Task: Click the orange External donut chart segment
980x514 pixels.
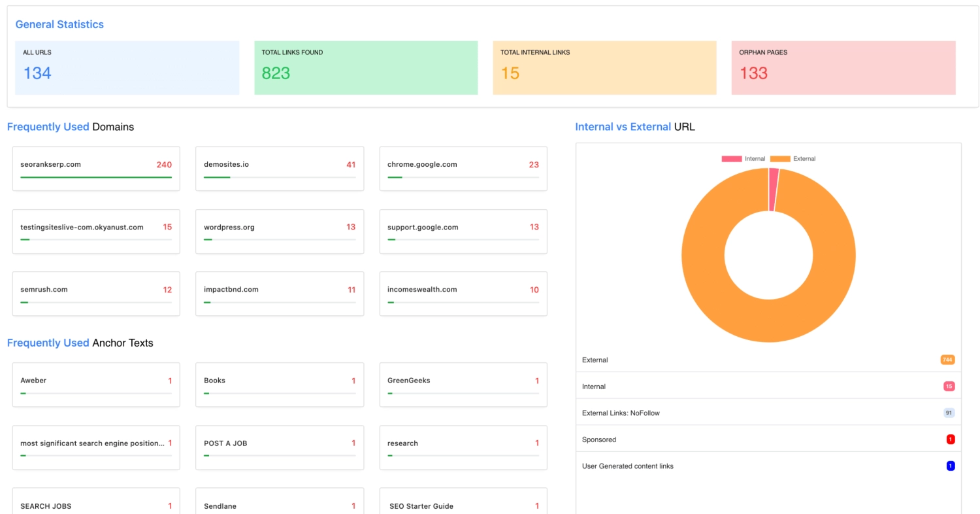Action: (x=768, y=320)
